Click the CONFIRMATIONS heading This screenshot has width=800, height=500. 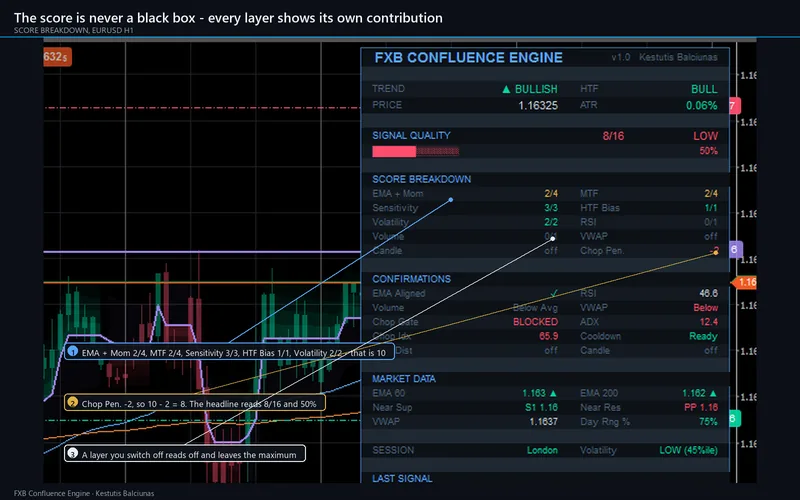411,279
